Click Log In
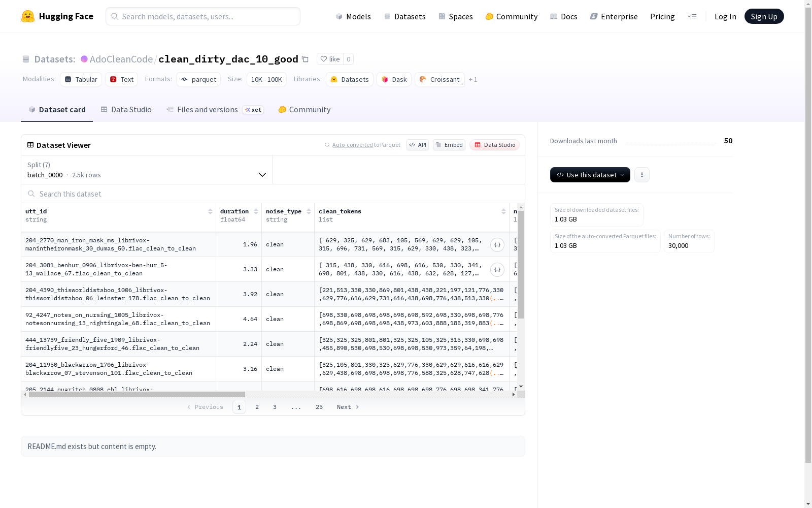The image size is (812, 508). click(725, 16)
